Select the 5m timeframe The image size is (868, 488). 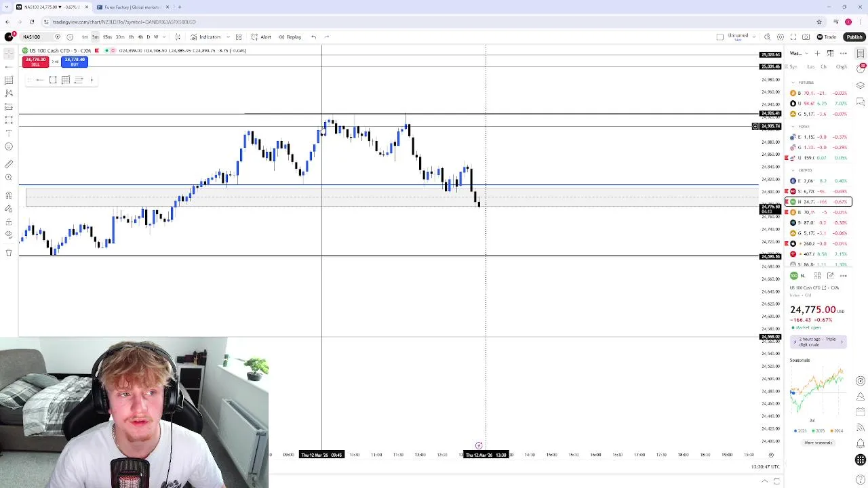(95, 37)
